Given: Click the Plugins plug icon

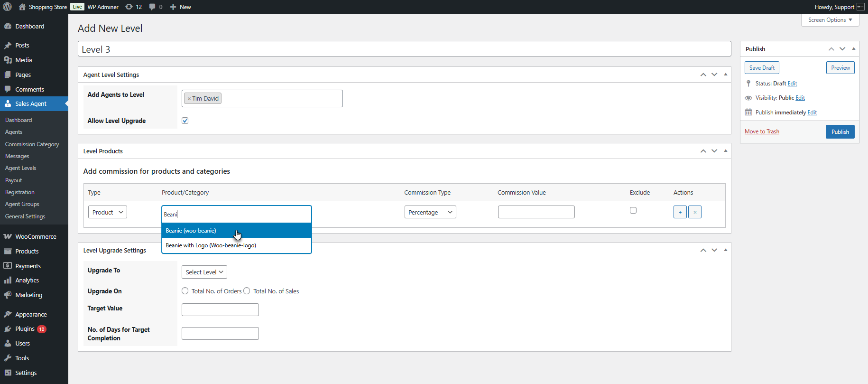Looking at the screenshot, I should tap(8, 329).
